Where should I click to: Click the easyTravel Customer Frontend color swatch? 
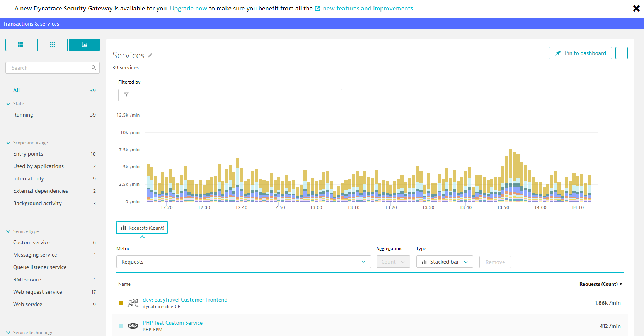[121, 303]
